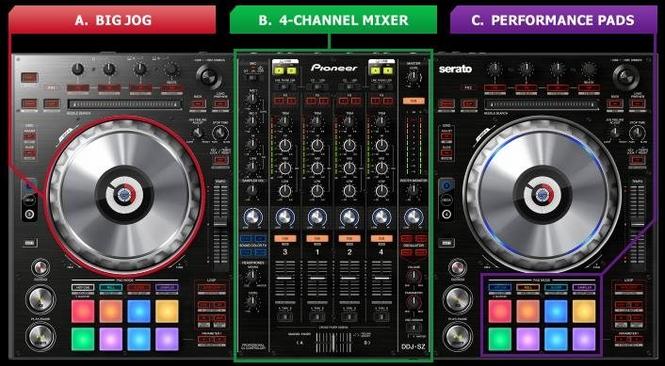Turn on headphone CUE for channel 1
The height and width of the screenshot is (366, 665).
coord(317,238)
